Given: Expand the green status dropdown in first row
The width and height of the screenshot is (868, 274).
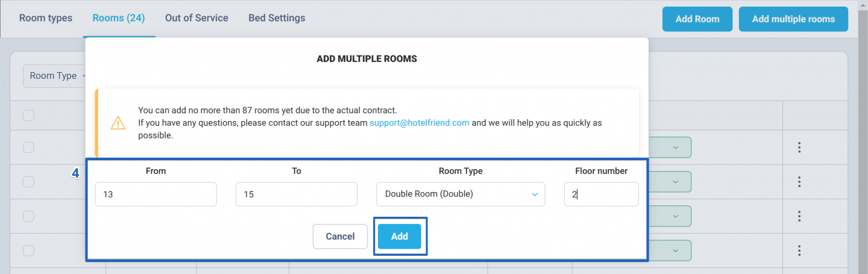Looking at the screenshot, I should tap(670, 148).
